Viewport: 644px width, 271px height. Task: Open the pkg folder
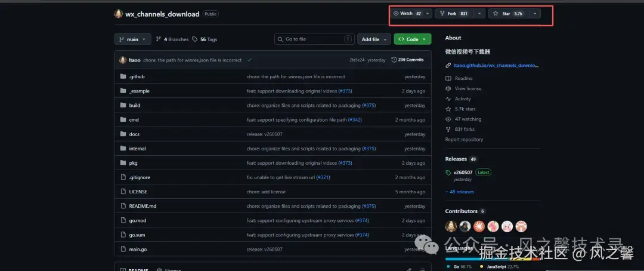click(x=133, y=163)
